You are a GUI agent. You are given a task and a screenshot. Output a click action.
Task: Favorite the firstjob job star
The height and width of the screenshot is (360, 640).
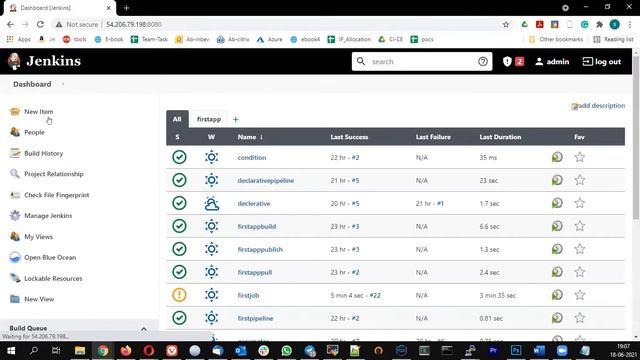[x=580, y=295]
